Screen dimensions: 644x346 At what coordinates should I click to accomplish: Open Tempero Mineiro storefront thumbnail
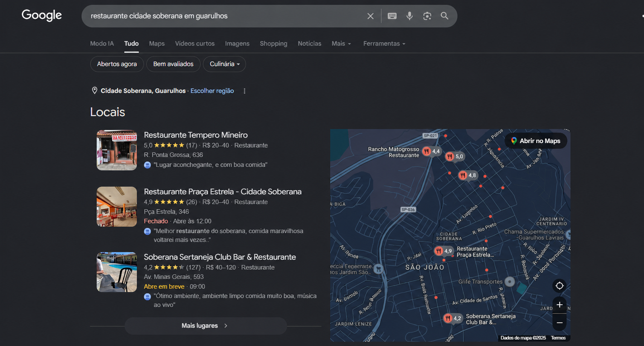(117, 150)
